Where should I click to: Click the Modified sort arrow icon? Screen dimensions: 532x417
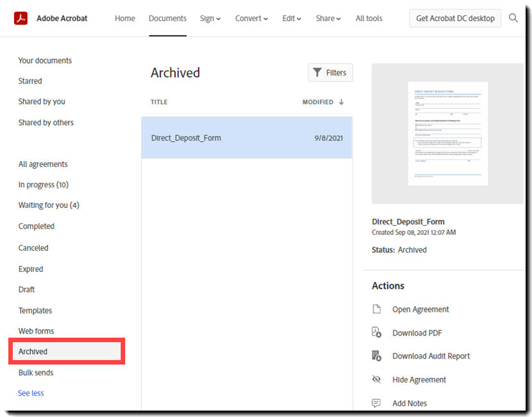[342, 102]
